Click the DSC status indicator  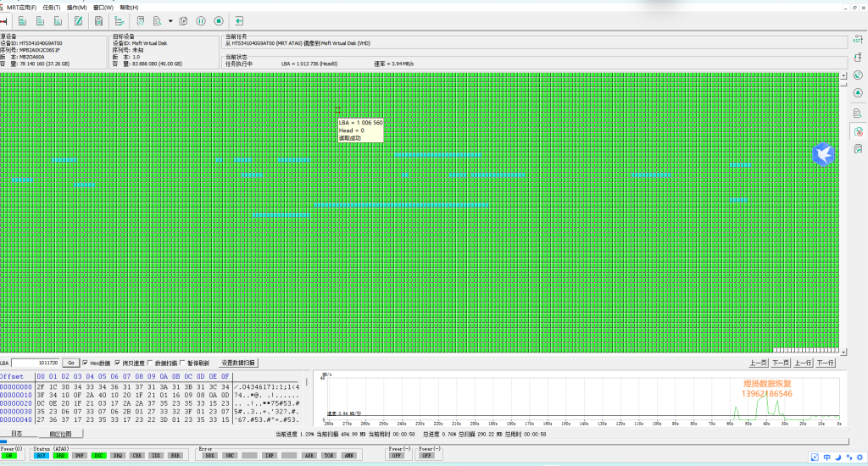[x=98, y=456]
